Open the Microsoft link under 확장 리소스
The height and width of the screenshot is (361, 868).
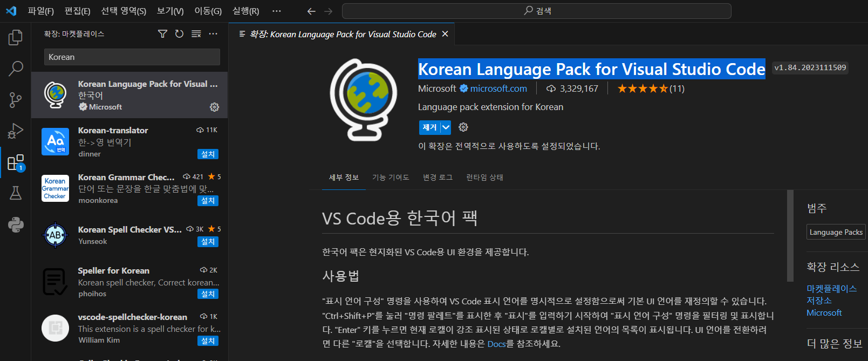pyautogui.click(x=824, y=313)
